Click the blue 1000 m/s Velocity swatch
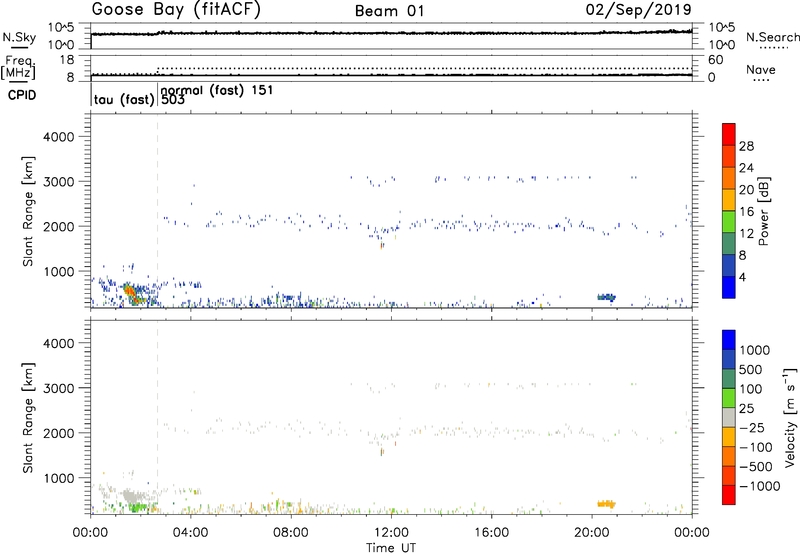Viewport: 800px width, 554px height. (x=729, y=340)
